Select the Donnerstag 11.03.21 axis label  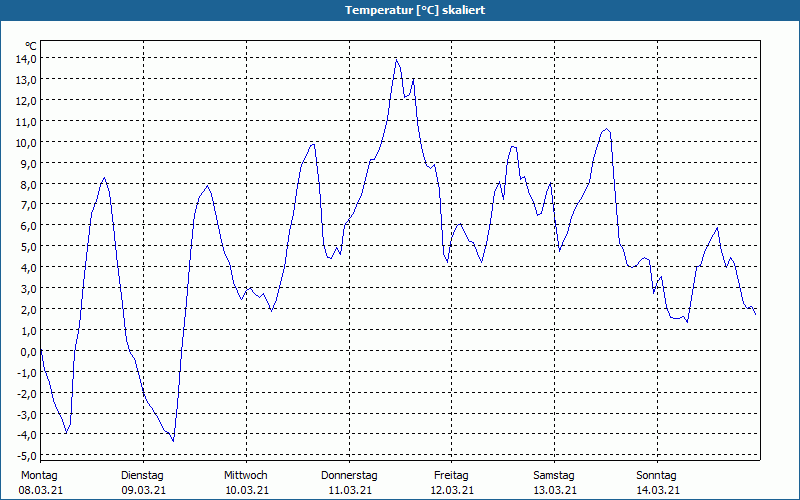coord(349,483)
